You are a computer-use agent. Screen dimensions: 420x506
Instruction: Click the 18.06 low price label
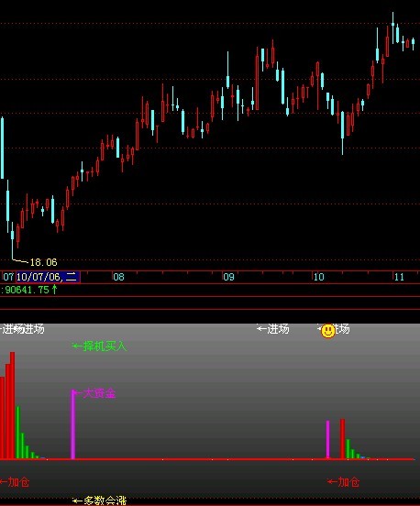coord(43,262)
